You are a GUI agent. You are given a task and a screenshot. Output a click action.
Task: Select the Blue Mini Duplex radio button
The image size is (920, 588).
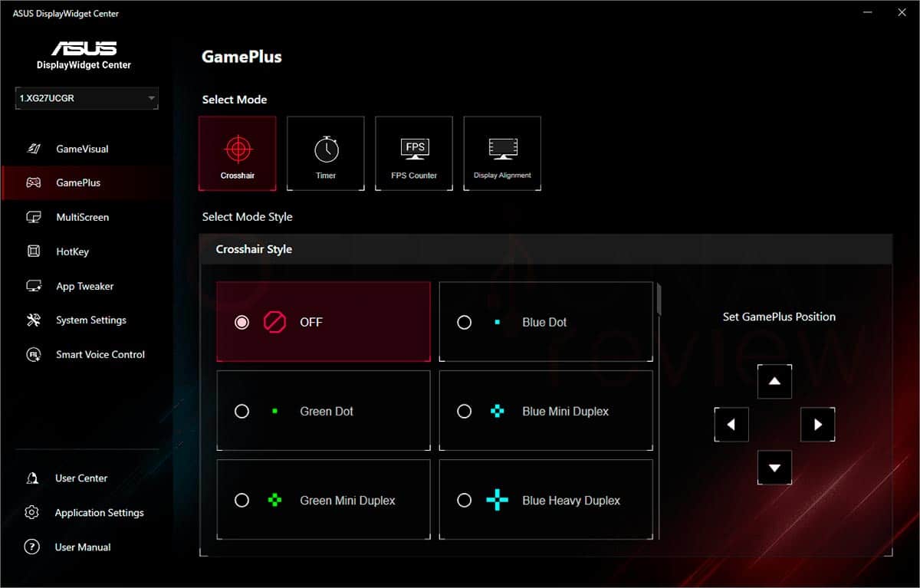[464, 412]
